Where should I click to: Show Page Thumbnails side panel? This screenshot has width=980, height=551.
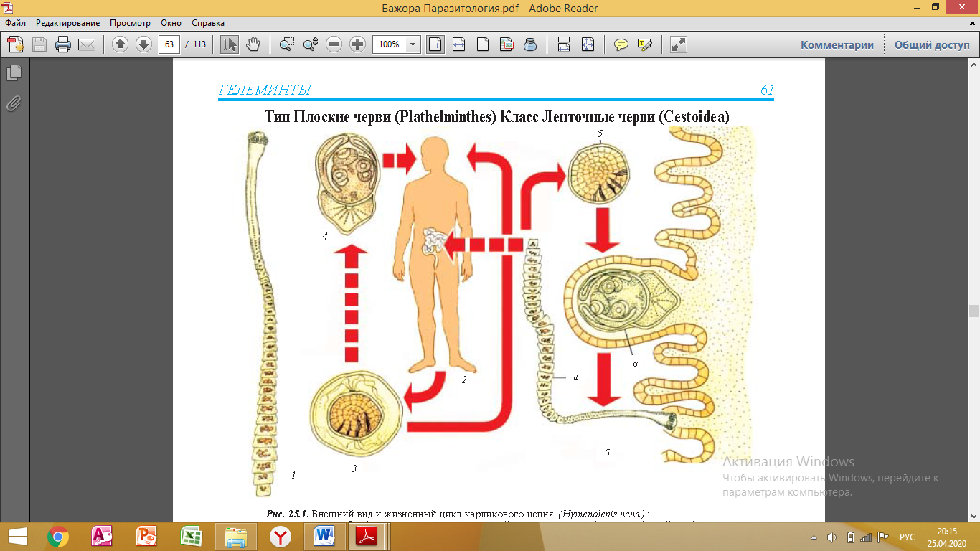[x=14, y=73]
